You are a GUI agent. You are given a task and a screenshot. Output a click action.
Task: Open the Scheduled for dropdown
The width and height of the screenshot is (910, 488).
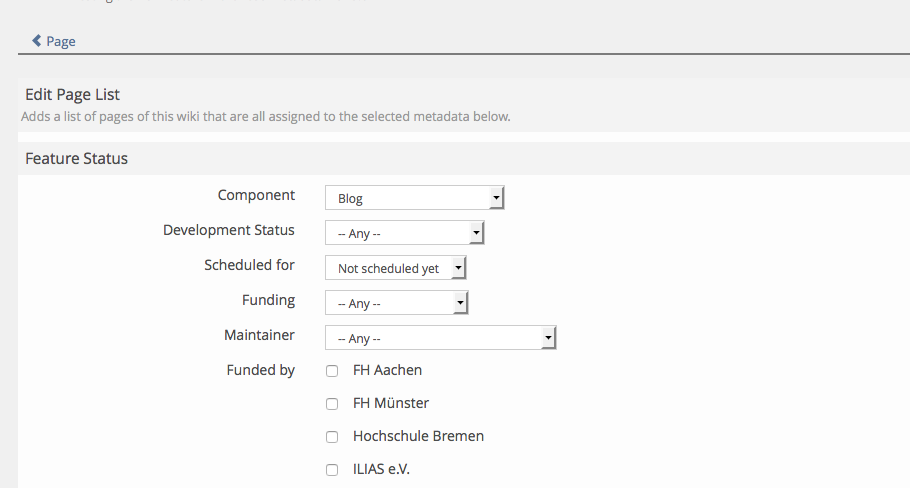pyautogui.click(x=396, y=268)
